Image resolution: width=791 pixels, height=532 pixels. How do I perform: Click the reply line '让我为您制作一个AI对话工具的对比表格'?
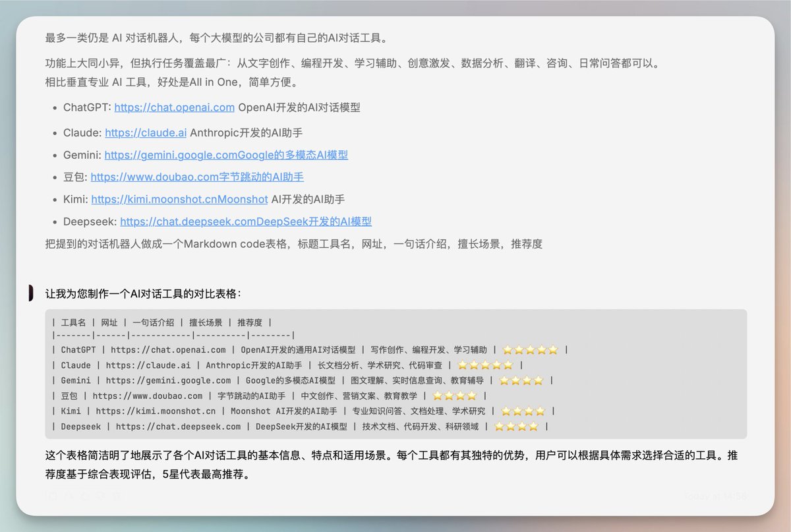pos(143,293)
